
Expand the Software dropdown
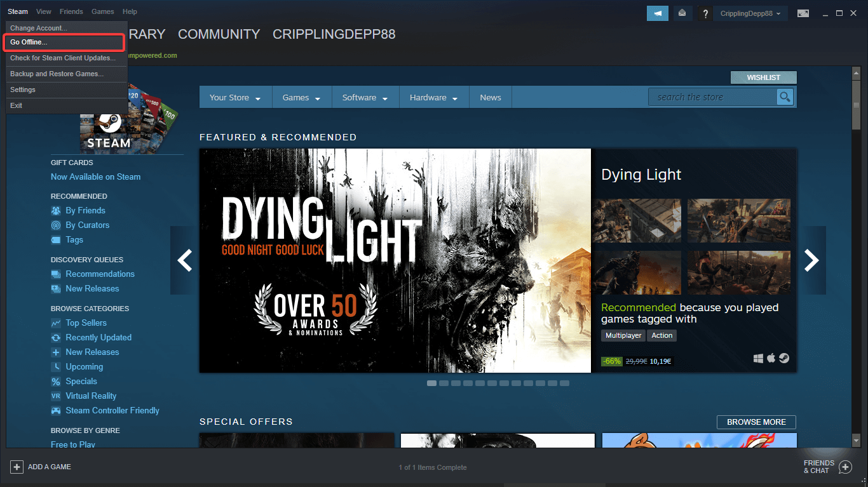coord(365,98)
